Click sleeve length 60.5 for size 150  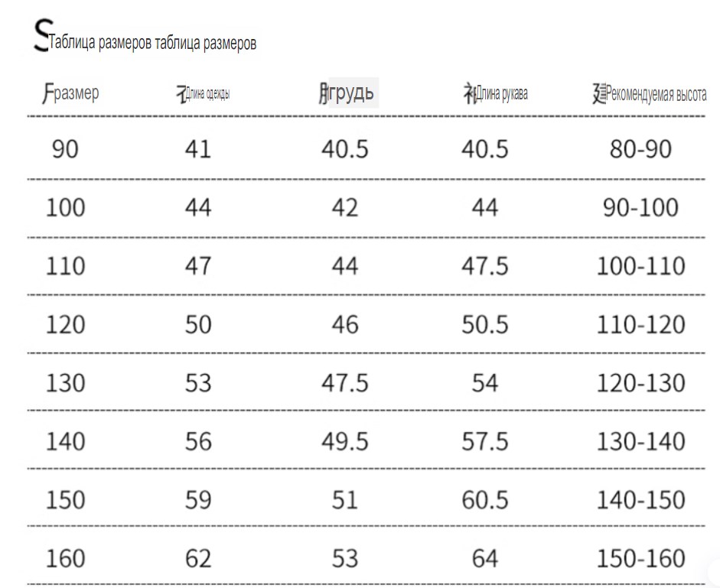click(485, 500)
